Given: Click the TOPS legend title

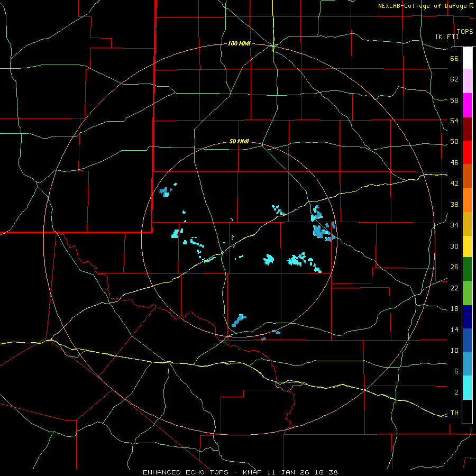Looking at the screenshot, I should (465, 32).
